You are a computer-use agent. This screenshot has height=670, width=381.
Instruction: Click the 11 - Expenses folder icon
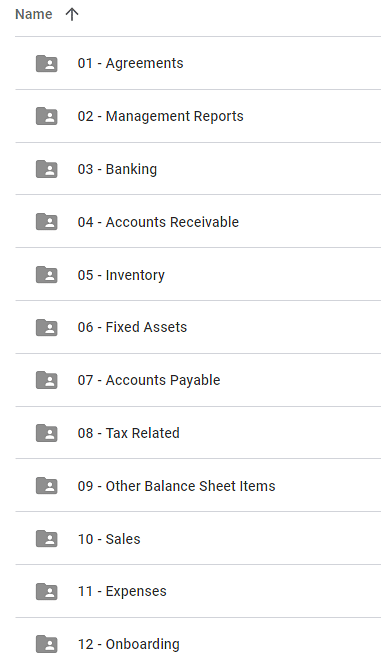[x=47, y=591]
